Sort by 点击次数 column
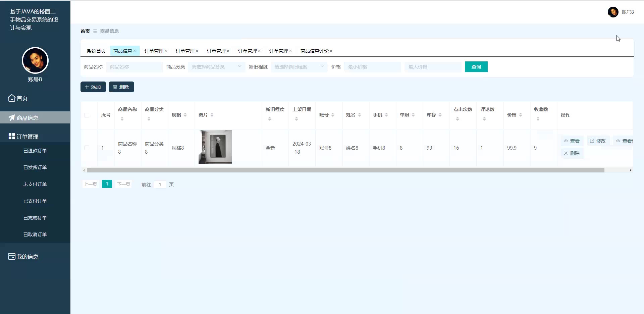This screenshot has height=314, width=644. (458, 119)
